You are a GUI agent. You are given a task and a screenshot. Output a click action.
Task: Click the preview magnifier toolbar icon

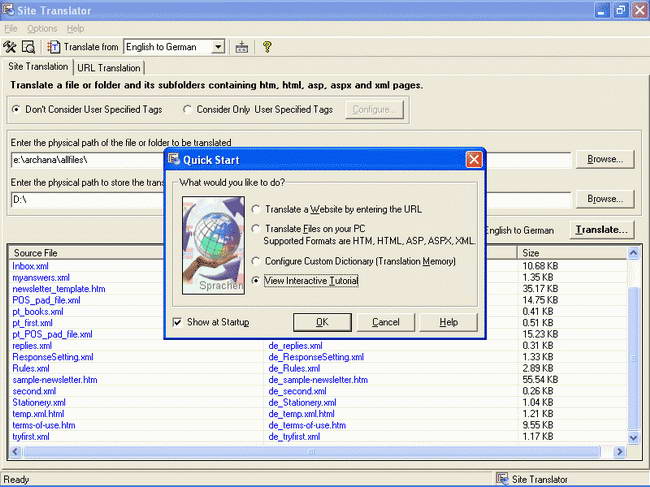28,47
